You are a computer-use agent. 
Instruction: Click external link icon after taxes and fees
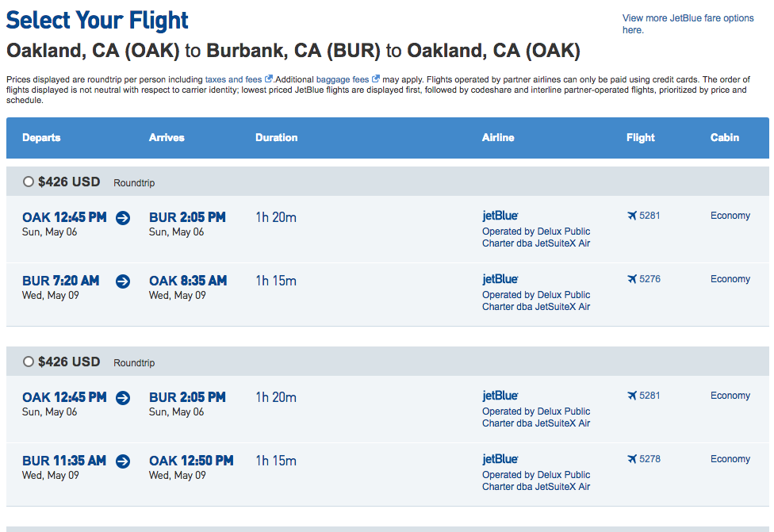[269, 79]
